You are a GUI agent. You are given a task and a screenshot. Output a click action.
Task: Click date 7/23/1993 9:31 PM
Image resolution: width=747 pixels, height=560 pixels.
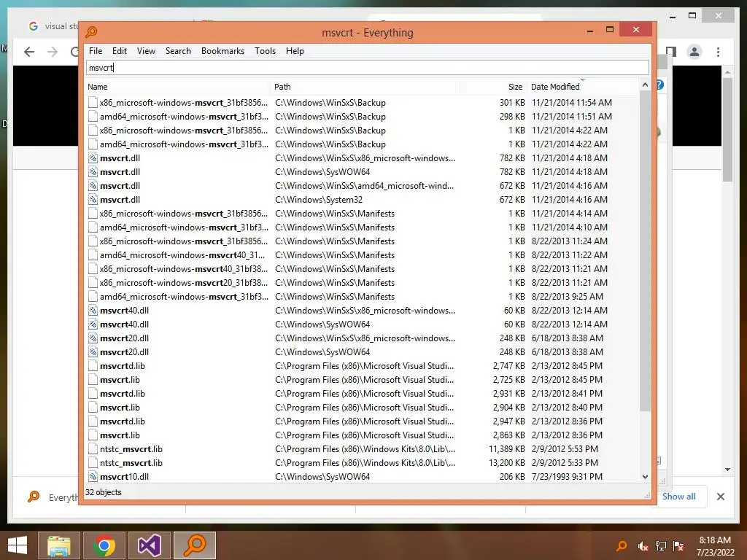pyautogui.click(x=567, y=477)
